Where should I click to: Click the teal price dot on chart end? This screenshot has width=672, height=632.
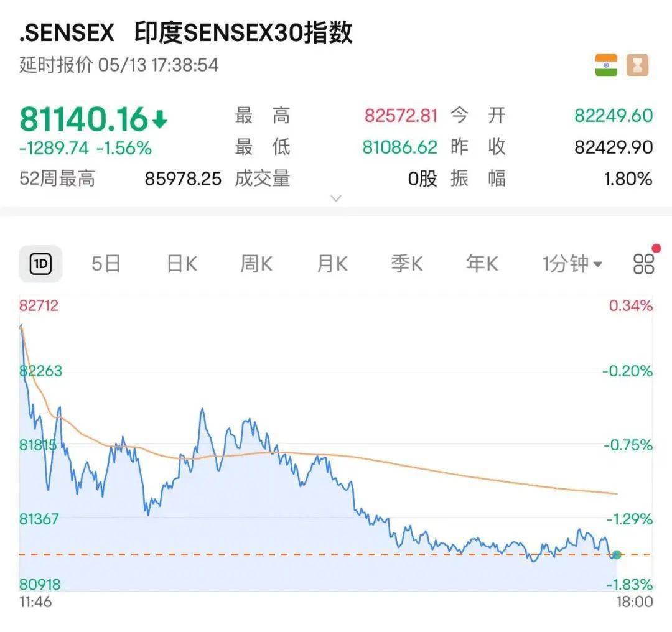click(615, 554)
